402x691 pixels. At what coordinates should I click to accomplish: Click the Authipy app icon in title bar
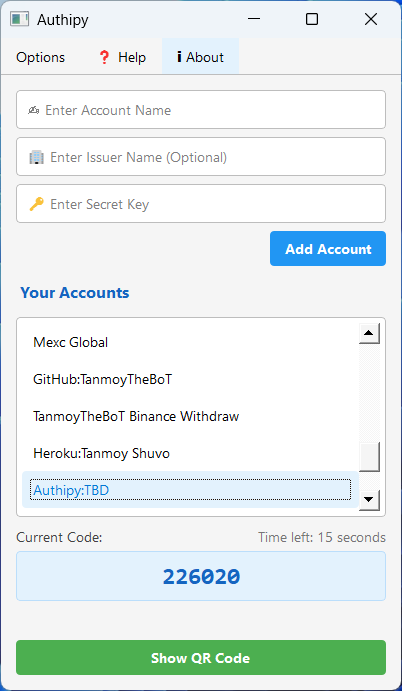(19, 19)
